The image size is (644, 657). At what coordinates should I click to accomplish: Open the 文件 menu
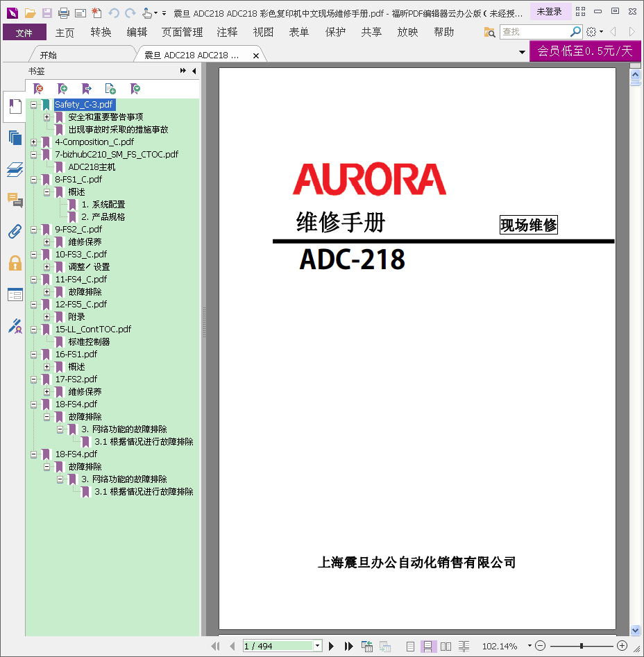pyautogui.click(x=24, y=33)
